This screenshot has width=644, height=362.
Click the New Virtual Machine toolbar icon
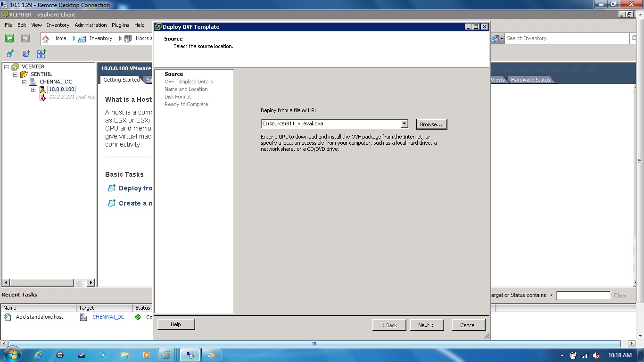[10, 54]
